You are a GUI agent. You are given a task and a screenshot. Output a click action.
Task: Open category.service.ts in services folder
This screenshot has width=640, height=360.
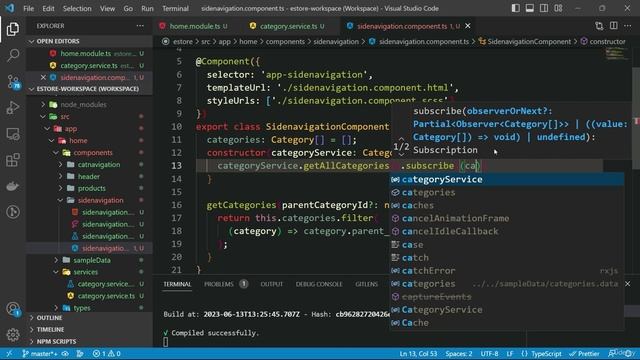[106, 296]
